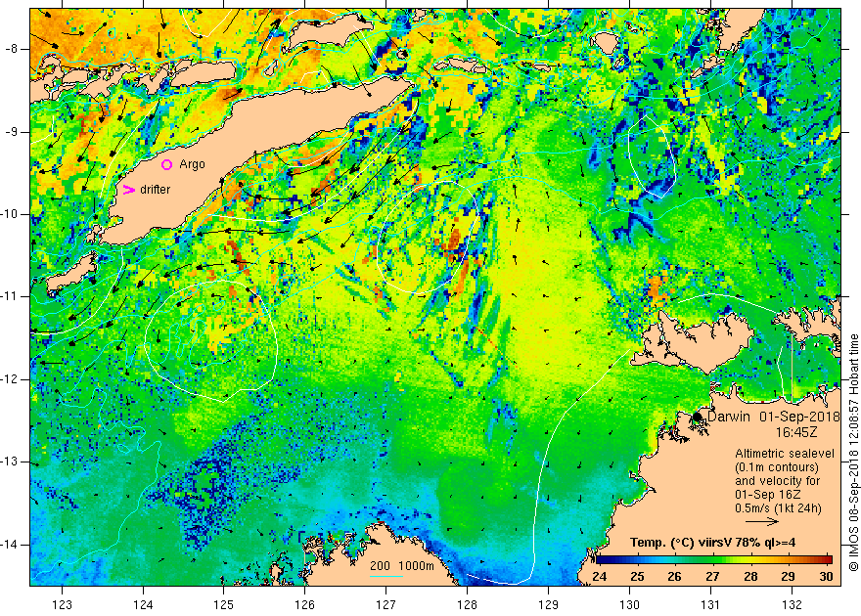Click the 'Darwin' city label
Screen dimensions: 861x616
pyautogui.click(x=729, y=417)
